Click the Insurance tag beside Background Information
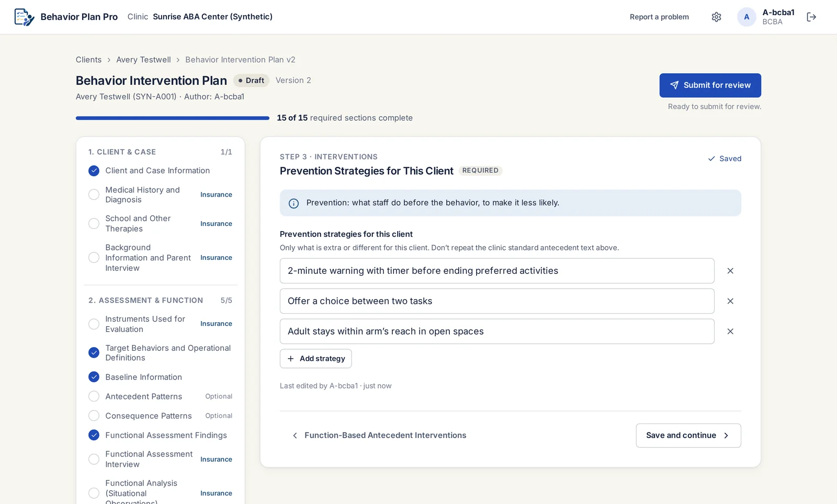Viewport: 837px width, 504px height. click(x=216, y=258)
